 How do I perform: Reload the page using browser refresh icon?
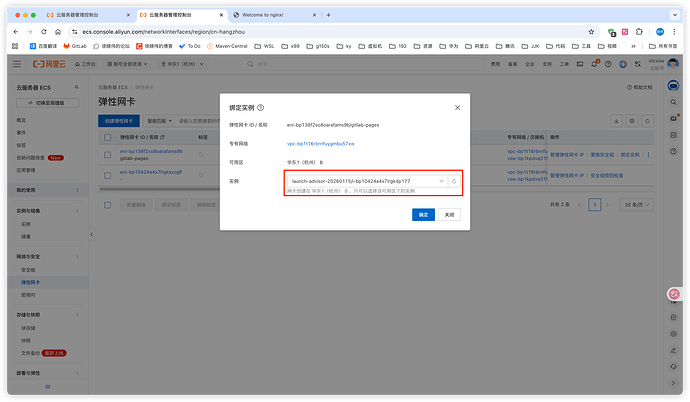43,31
